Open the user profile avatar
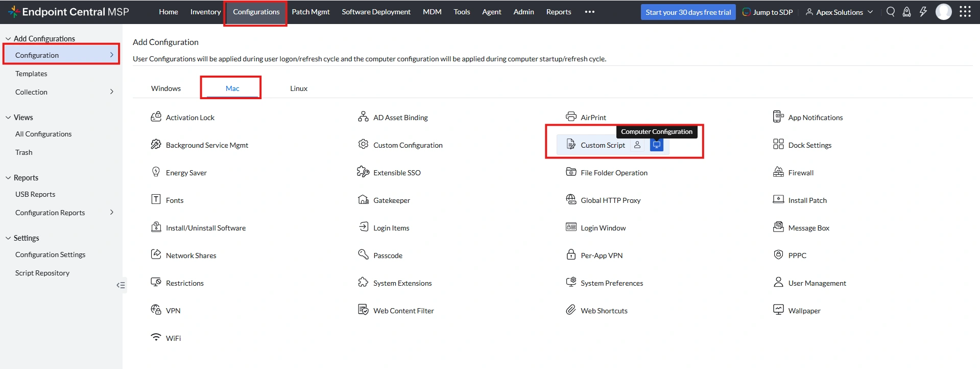The height and width of the screenshot is (369, 980). pos(944,12)
